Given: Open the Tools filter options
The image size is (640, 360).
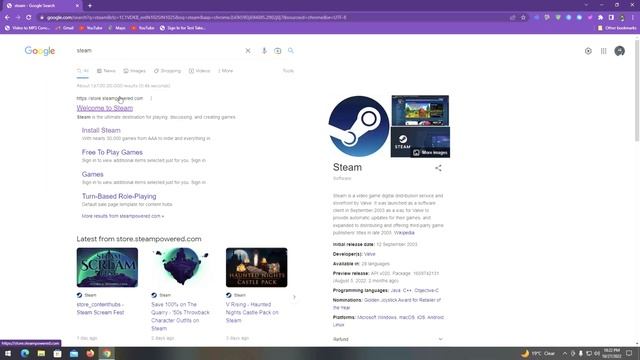Looking at the screenshot, I should point(288,71).
